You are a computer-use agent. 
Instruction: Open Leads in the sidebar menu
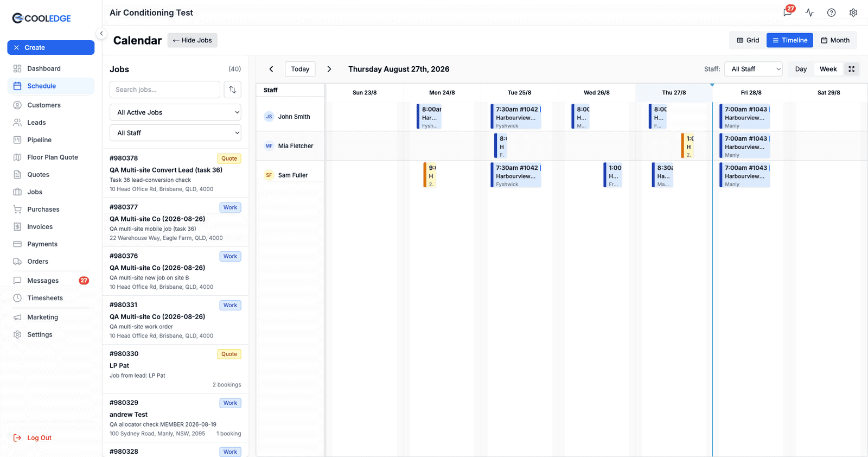coord(50,123)
